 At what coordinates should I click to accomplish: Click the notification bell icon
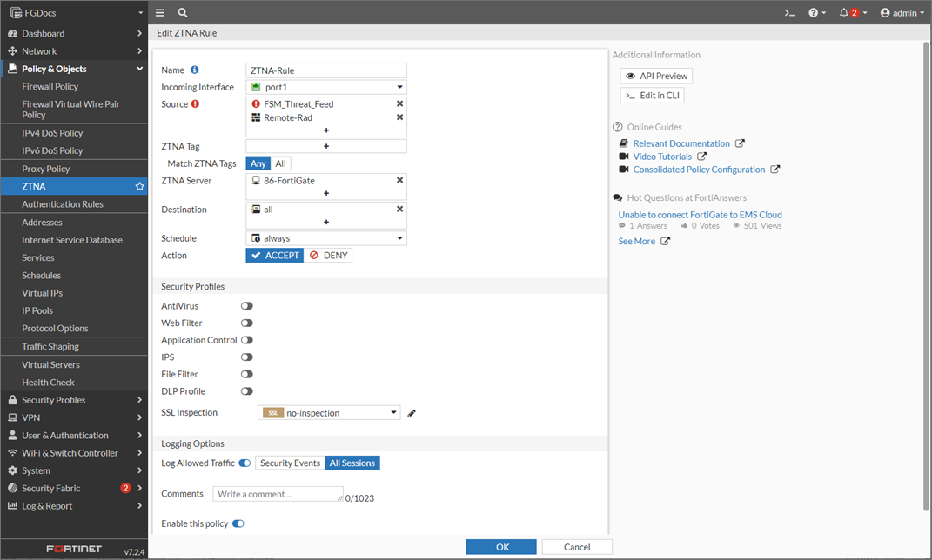842,12
